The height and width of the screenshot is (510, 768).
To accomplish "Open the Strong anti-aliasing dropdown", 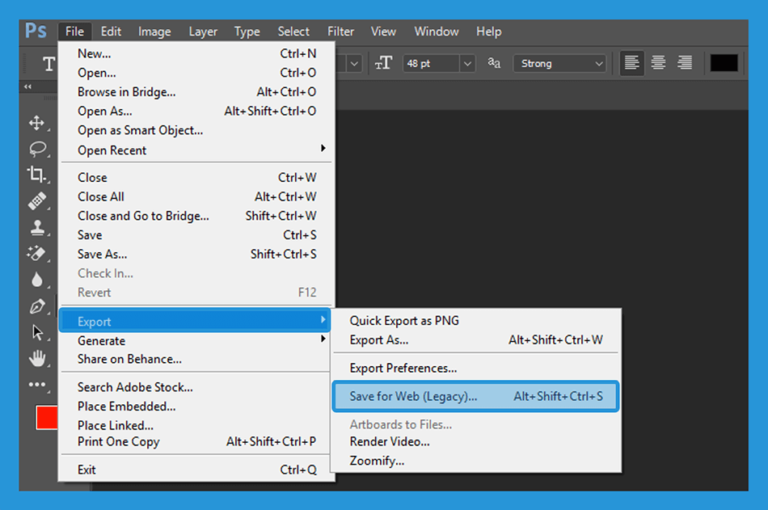I will [x=559, y=64].
